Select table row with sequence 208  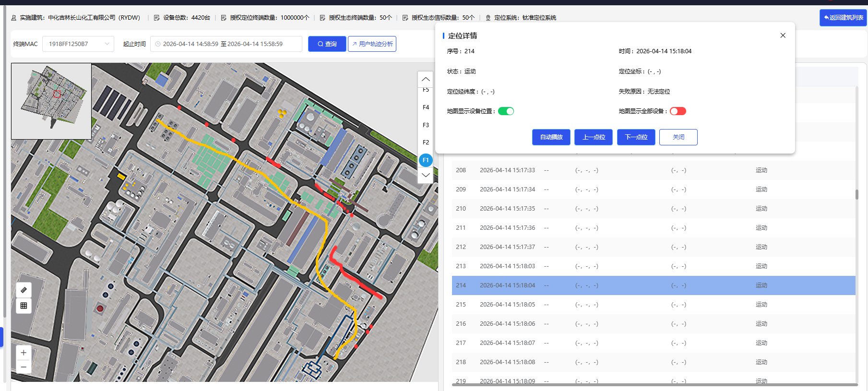[x=654, y=170]
